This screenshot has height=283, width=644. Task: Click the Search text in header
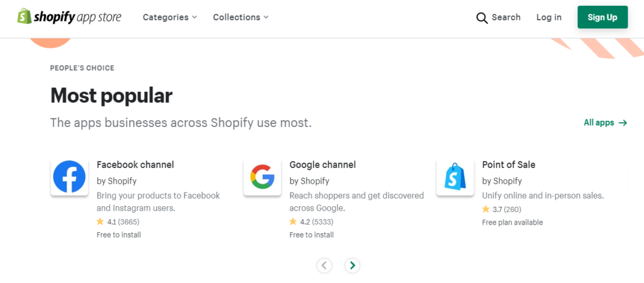pyautogui.click(x=506, y=17)
